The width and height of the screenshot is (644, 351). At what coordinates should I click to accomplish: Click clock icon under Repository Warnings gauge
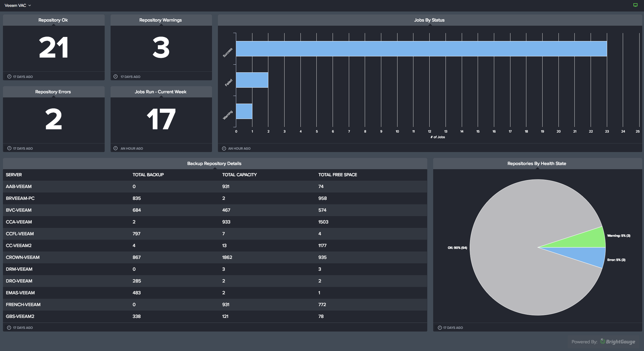click(x=116, y=76)
